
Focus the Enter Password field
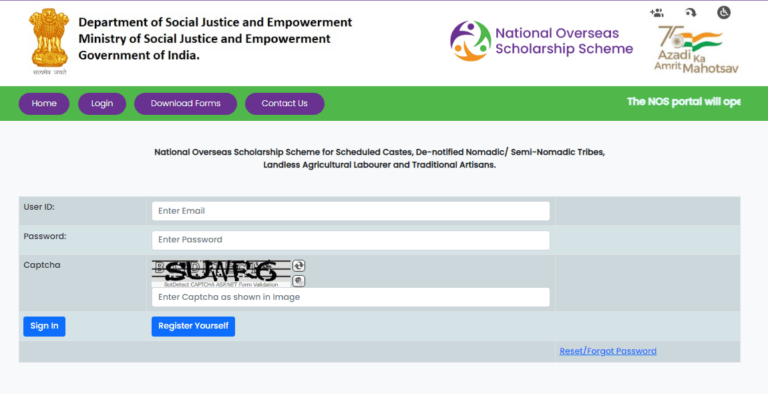(351, 240)
